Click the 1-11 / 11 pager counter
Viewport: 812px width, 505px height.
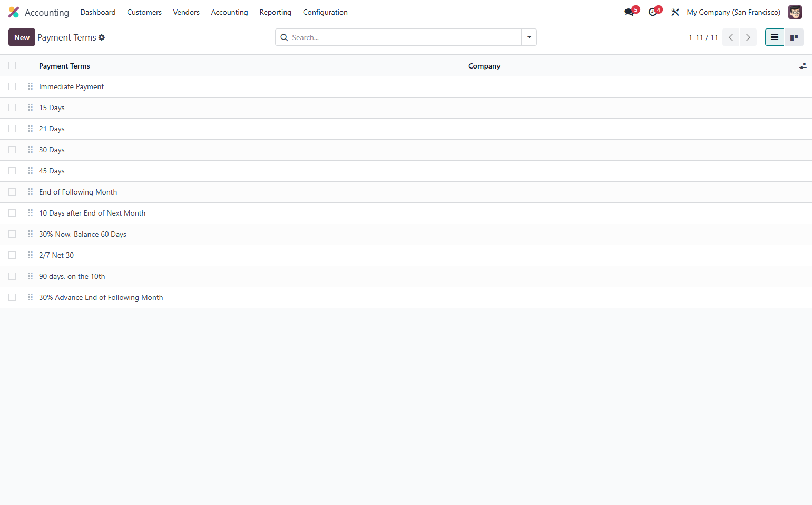point(703,37)
